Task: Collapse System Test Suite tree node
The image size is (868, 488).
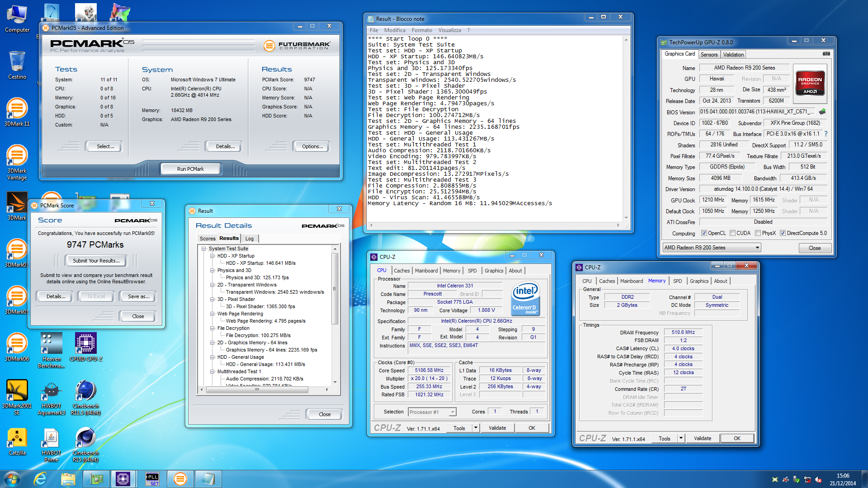Action: pyautogui.click(x=203, y=249)
